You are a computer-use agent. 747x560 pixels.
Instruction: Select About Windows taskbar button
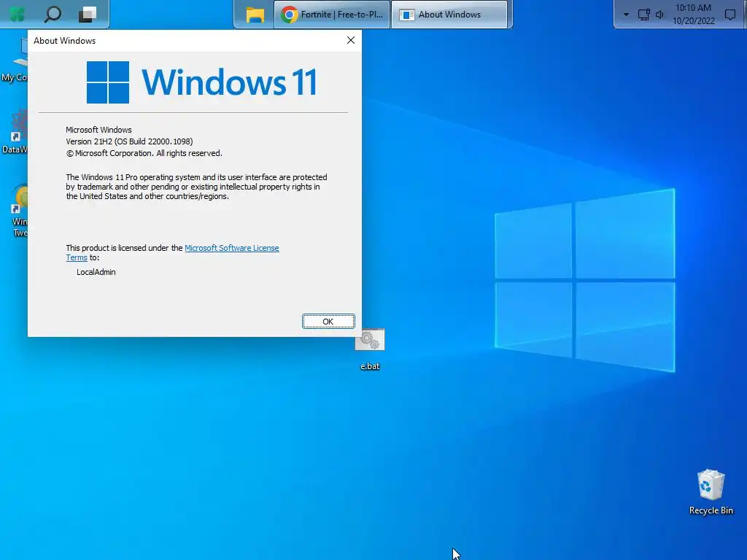449,15
